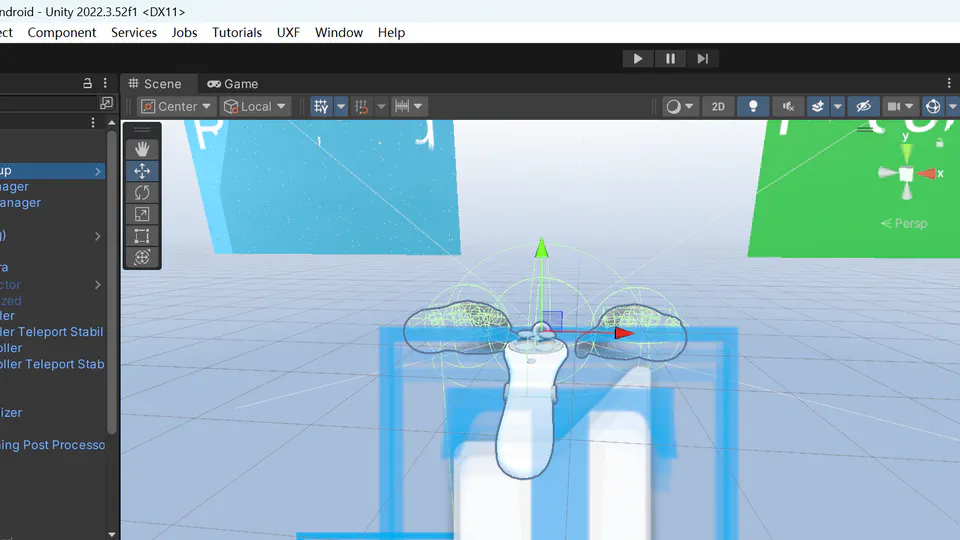Select 'ing Post Processo' hierarchy item

point(53,445)
